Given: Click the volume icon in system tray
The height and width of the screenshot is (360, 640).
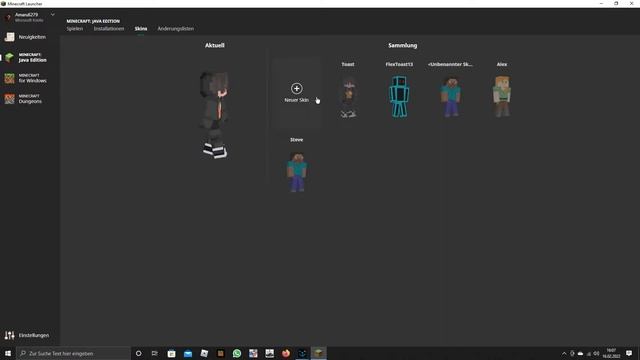Looking at the screenshot, I should click(596, 353).
